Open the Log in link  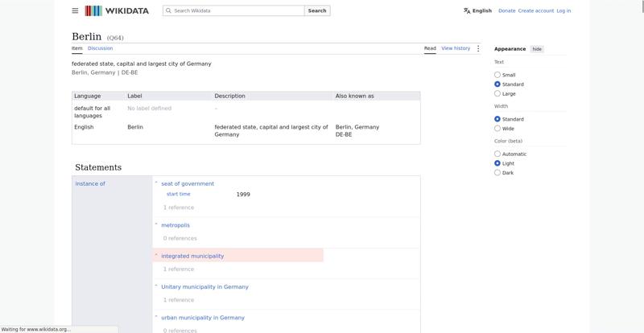coord(563,10)
